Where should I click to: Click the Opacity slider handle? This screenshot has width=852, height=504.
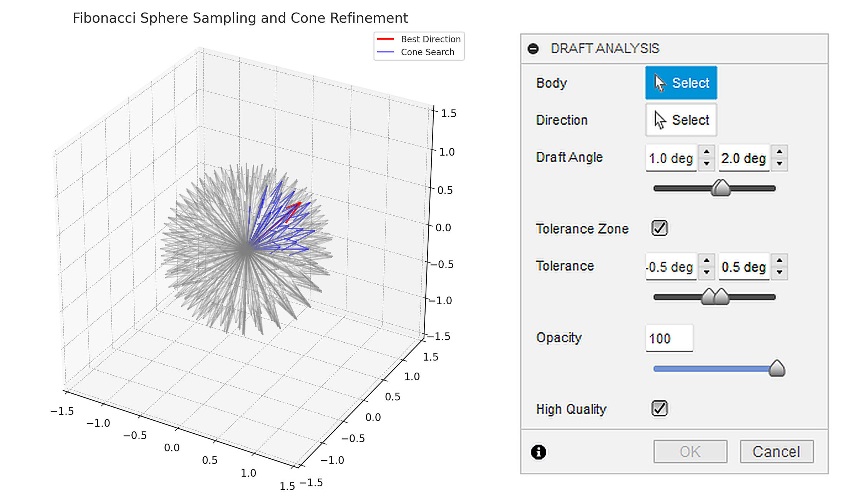pyautogui.click(x=777, y=369)
